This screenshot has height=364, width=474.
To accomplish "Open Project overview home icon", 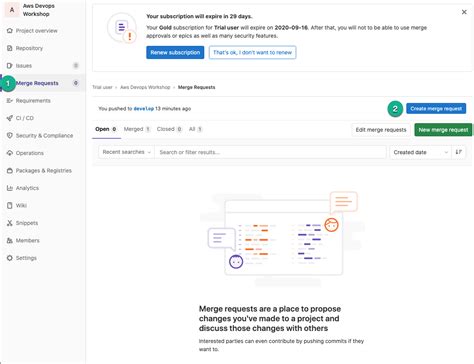I will (10, 31).
